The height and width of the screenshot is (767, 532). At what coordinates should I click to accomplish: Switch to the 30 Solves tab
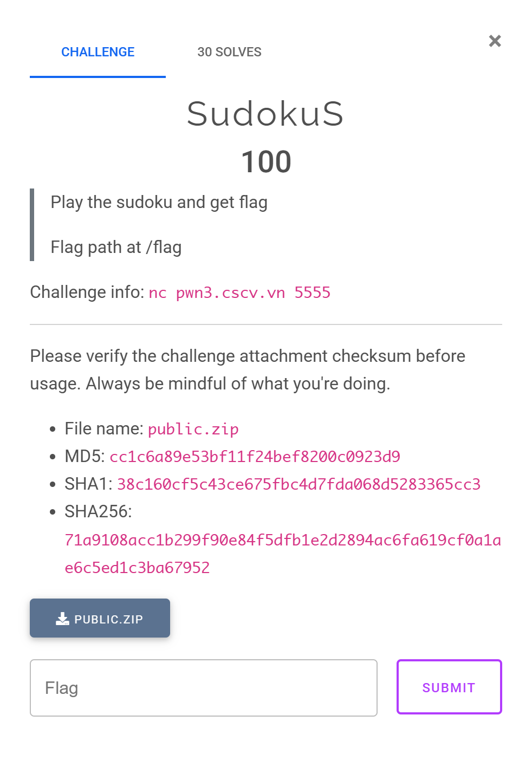click(229, 52)
